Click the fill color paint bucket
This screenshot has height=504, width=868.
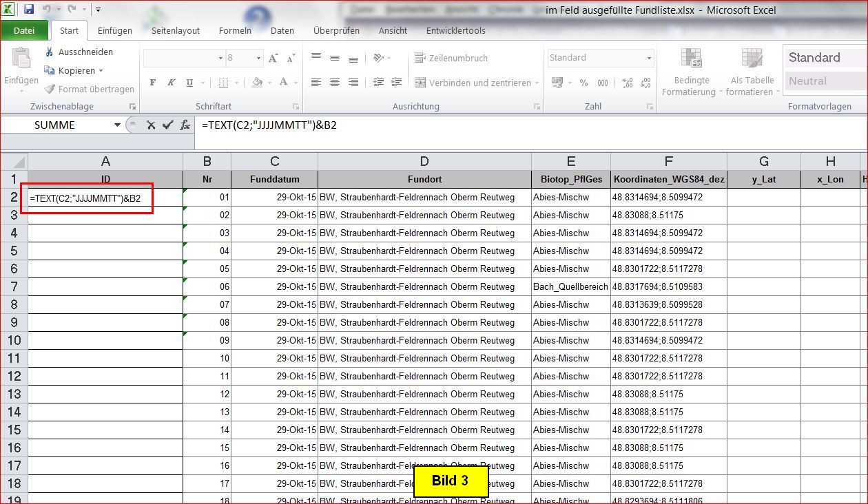[x=257, y=83]
